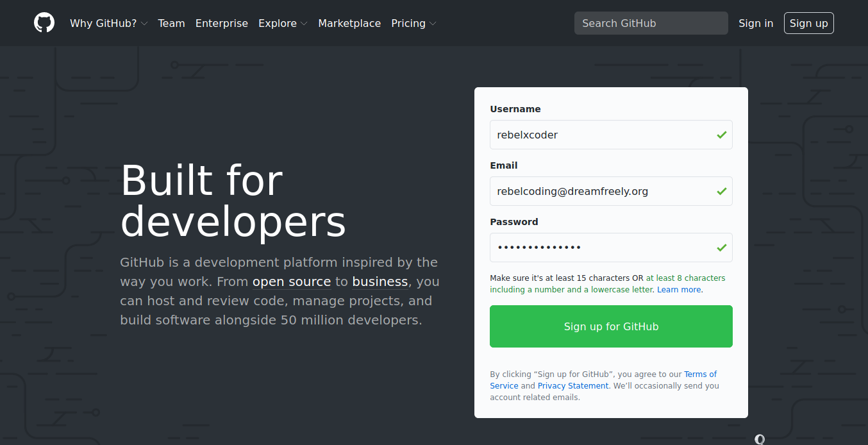Open the Marketplace navigation link
The image size is (868, 445).
pos(349,23)
